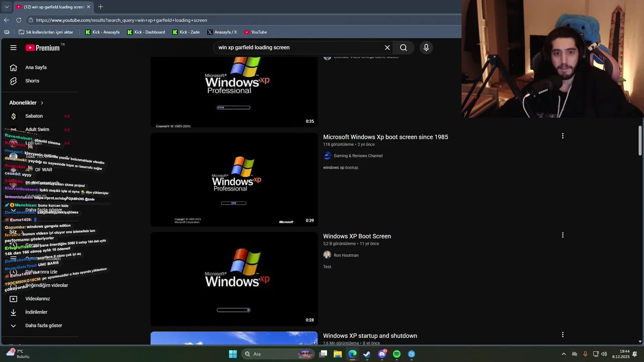Open the Windows XP Boot Screen title
This screenshot has width=644, height=362.
point(357,236)
